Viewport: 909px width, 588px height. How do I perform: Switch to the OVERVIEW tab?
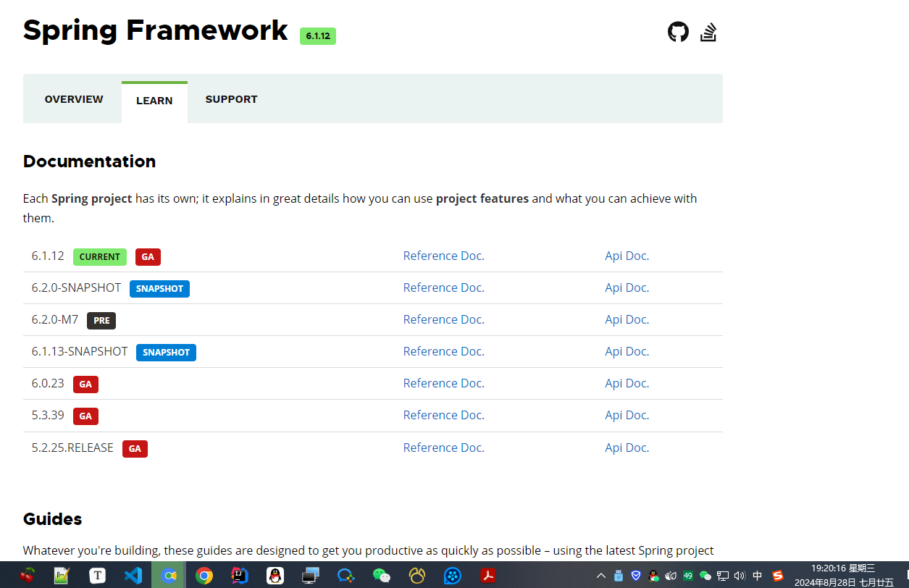[x=74, y=99]
